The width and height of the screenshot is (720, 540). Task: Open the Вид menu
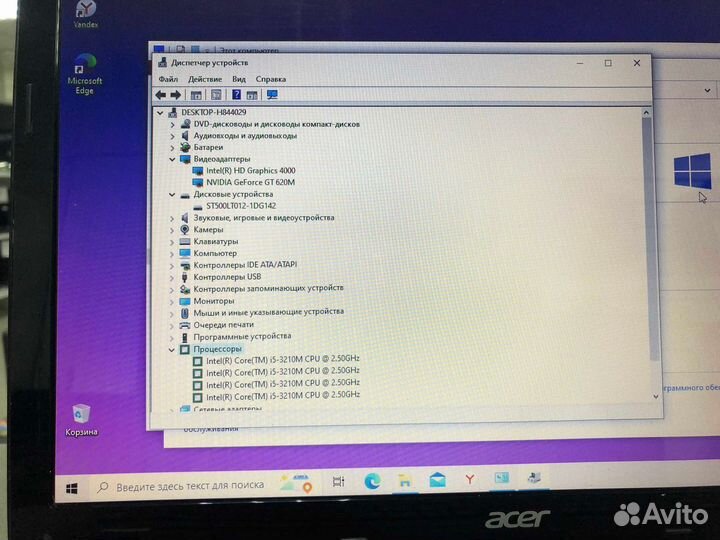pyautogui.click(x=239, y=79)
